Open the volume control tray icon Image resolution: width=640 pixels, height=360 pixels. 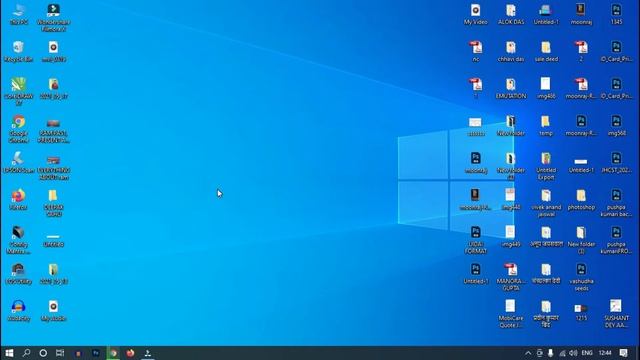click(573, 353)
